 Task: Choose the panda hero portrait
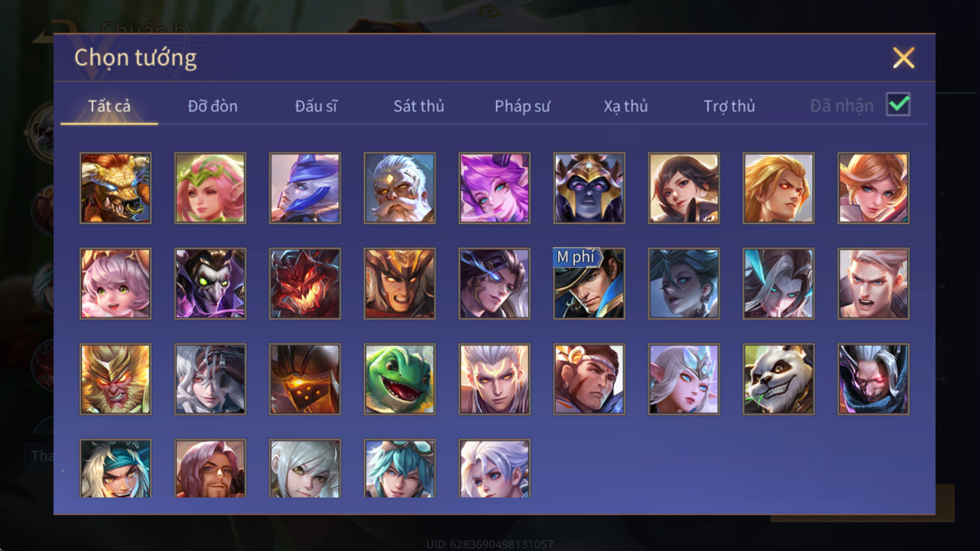click(x=778, y=379)
